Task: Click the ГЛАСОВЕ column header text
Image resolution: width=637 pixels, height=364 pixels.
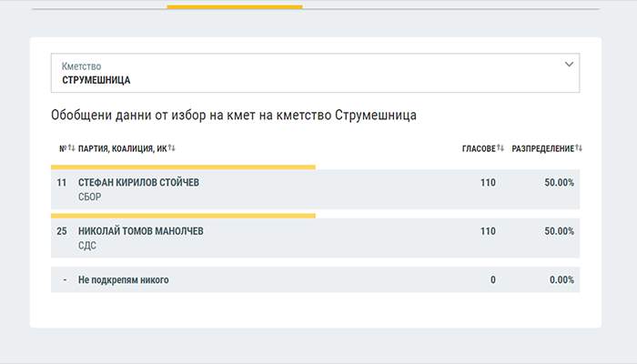Action: click(479, 148)
